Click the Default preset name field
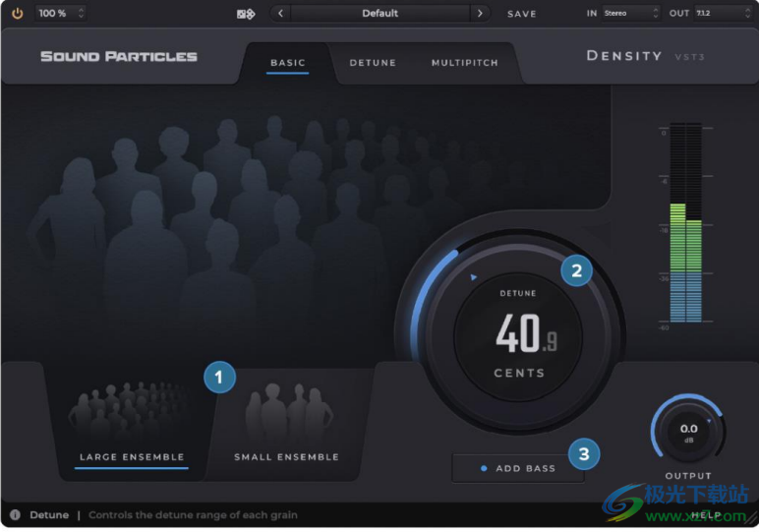 [380, 14]
